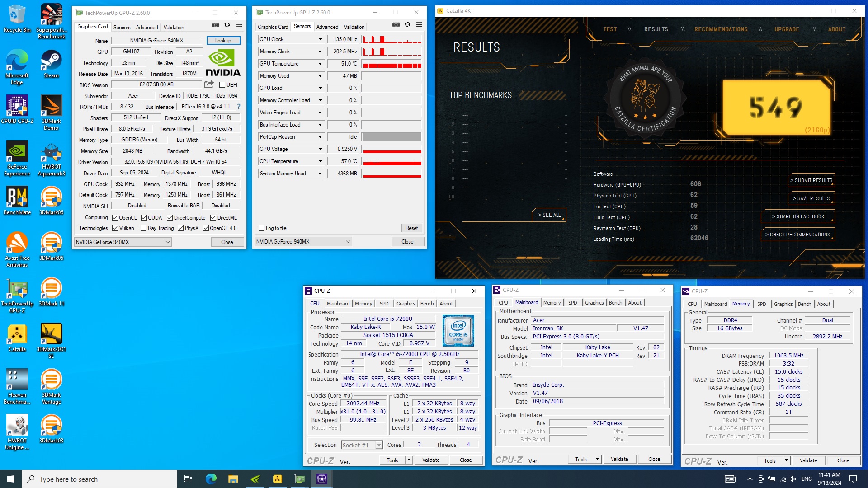Viewport: 868px width, 488px height.
Task: Click Validate button in CPU-Z Mainboard window
Action: 619,459
